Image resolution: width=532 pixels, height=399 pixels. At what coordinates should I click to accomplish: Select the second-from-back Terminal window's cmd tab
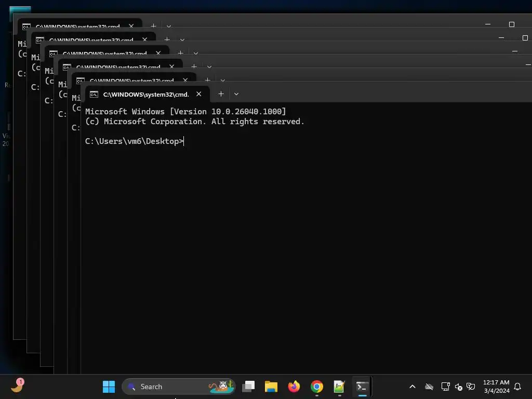(x=94, y=37)
